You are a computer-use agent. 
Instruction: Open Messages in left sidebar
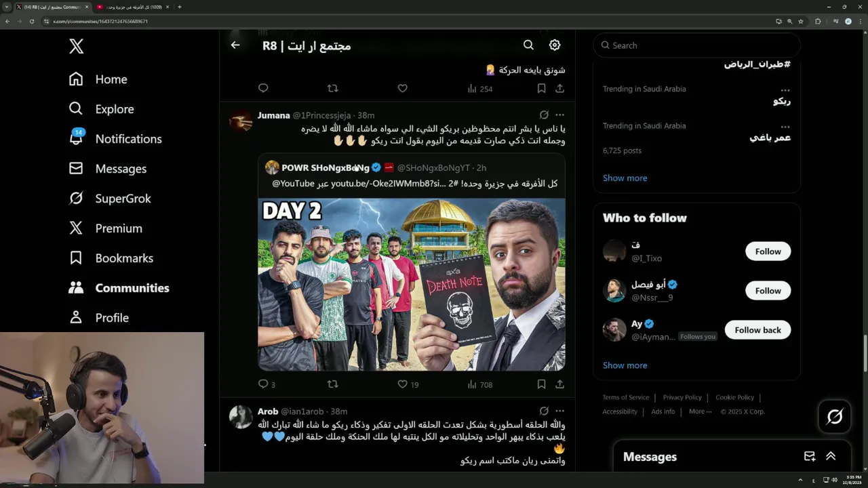point(108,169)
